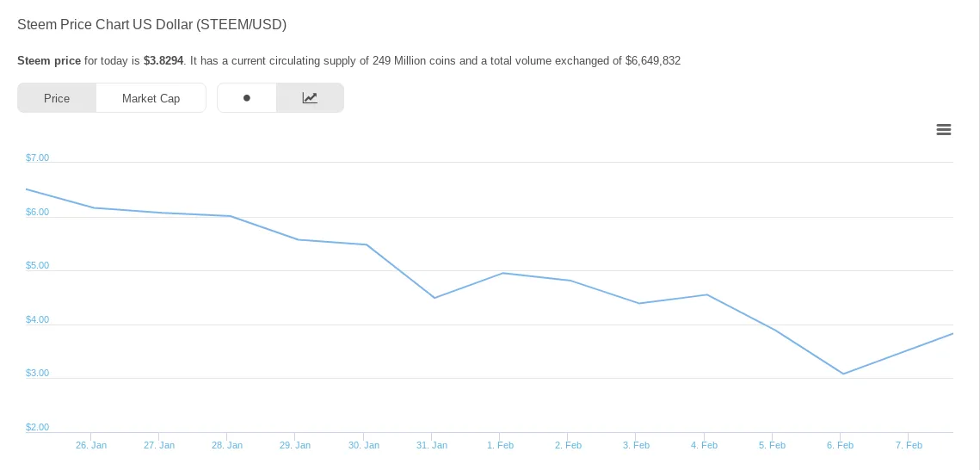Click the $2.00 axis label
980x470 pixels.
[38, 428]
